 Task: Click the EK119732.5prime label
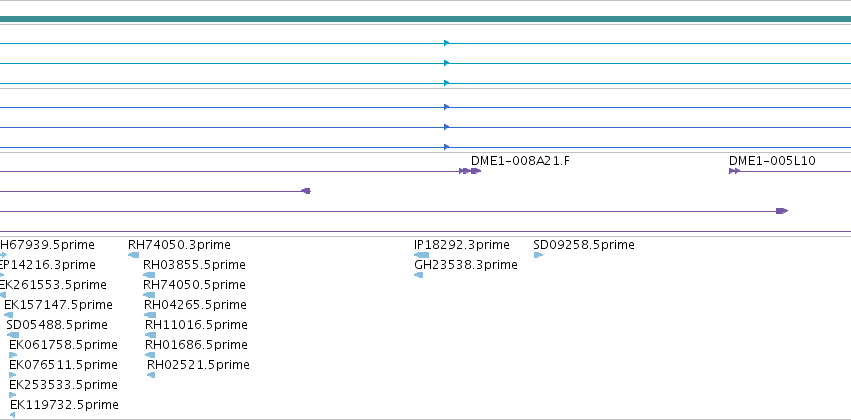[64, 405]
